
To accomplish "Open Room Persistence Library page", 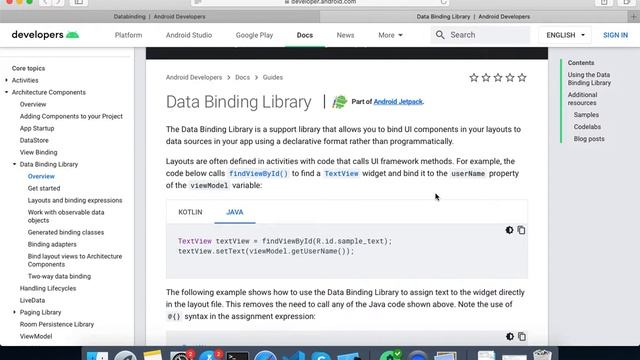I will [x=57, y=324].
